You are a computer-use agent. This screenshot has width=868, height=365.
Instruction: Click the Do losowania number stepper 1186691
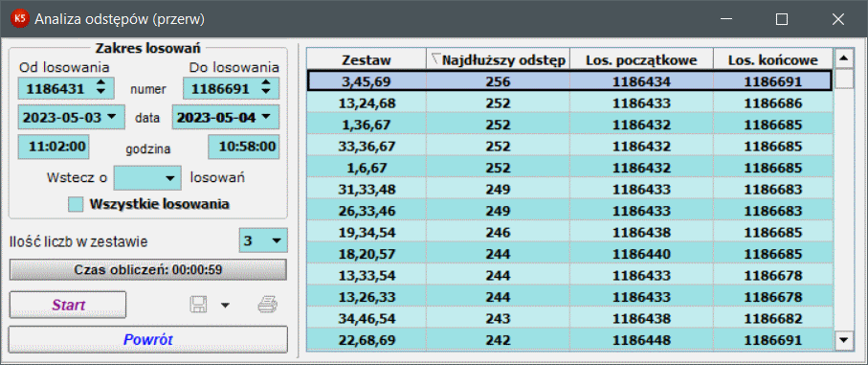267,87
